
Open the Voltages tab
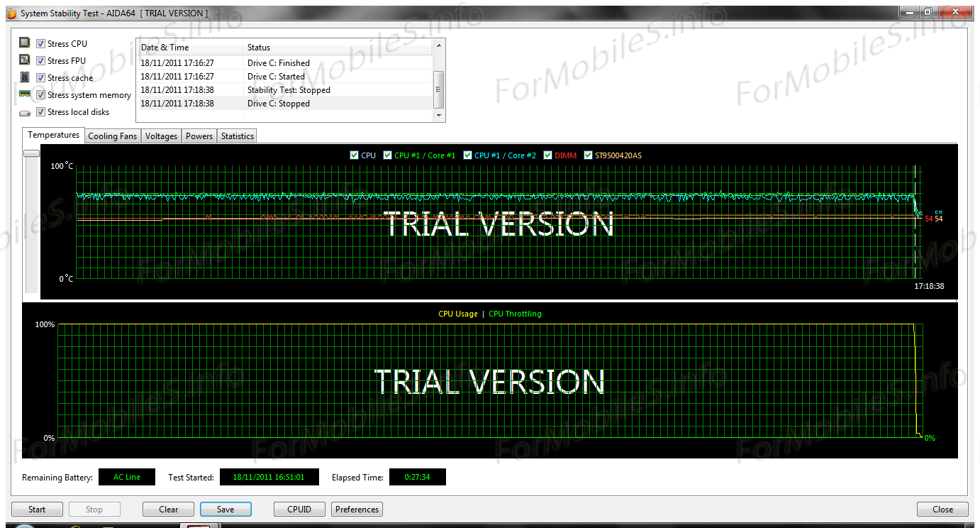tap(161, 136)
